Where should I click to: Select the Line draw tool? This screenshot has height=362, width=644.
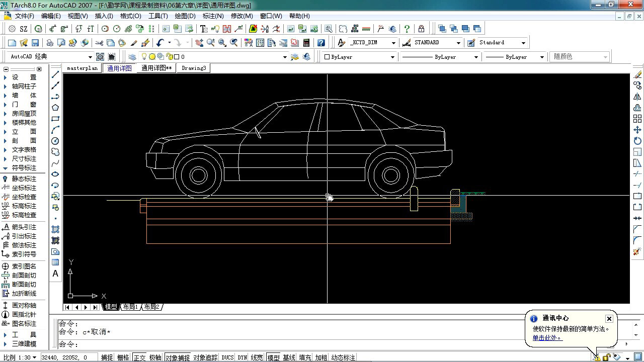coord(55,74)
